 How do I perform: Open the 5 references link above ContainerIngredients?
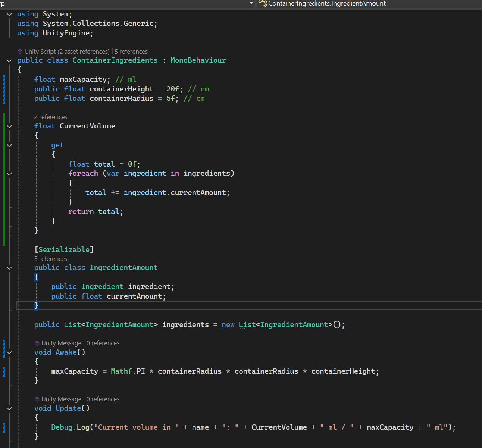131,52
